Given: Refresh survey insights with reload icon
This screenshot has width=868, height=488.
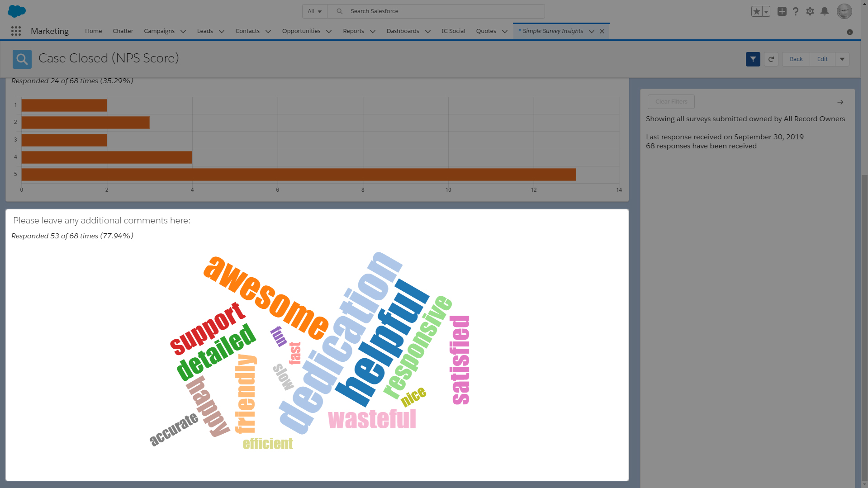Looking at the screenshot, I should pyautogui.click(x=771, y=59).
